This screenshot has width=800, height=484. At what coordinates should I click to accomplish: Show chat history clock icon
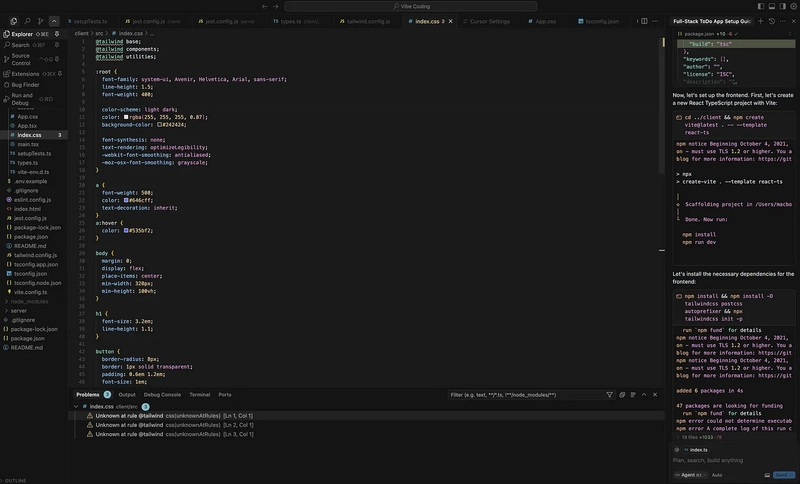click(x=772, y=21)
